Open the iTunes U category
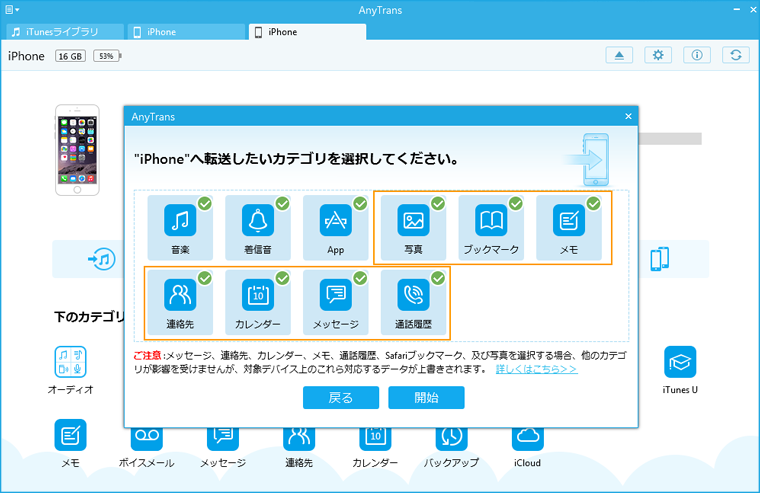Viewport: 760px width, 493px height. (x=680, y=370)
